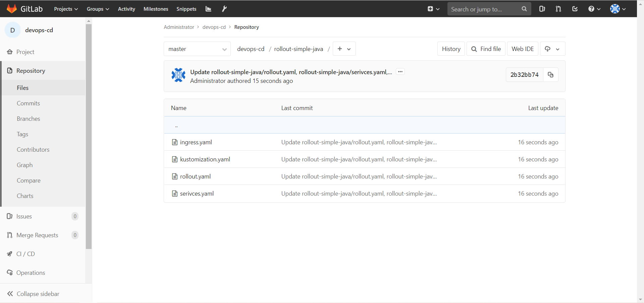Open the Projects dropdown menu
644x303 pixels.
click(66, 9)
